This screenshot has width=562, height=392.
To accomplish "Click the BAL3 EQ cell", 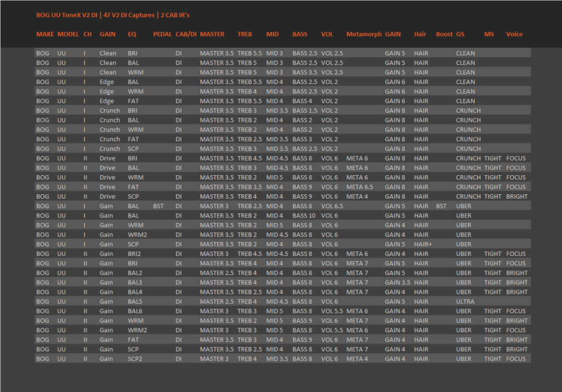I will pos(135,283).
